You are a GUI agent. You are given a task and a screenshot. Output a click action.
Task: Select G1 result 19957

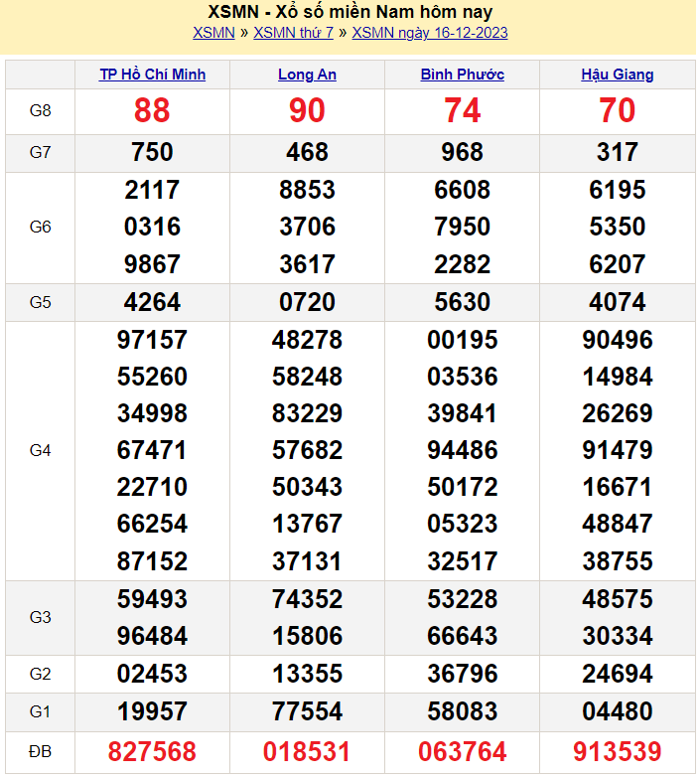(152, 711)
